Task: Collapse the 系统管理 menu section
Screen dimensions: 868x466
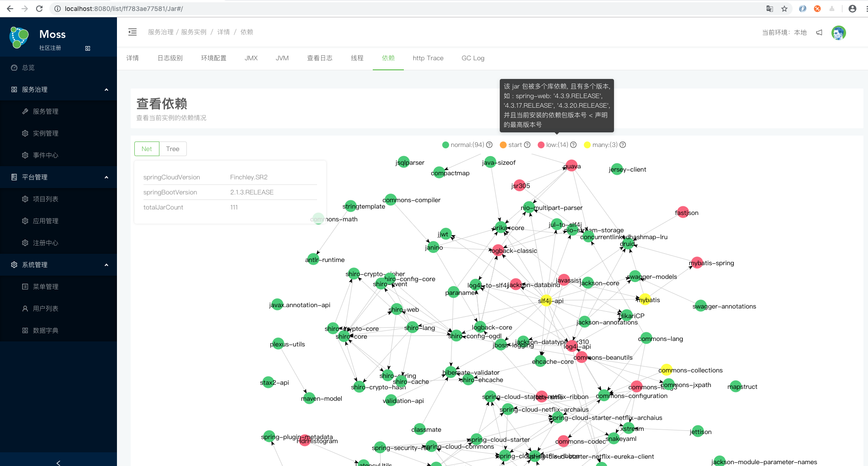Action: pyautogui.click(x=58, y=265)
